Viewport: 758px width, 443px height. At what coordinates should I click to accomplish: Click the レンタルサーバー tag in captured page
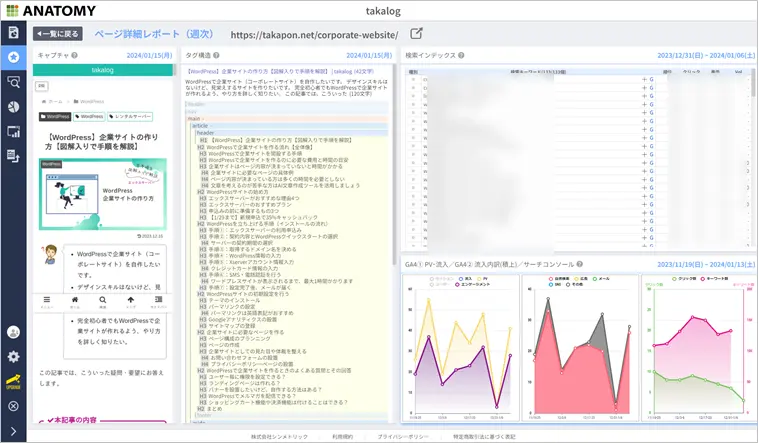pyautogui.click(x=130, y=117)
